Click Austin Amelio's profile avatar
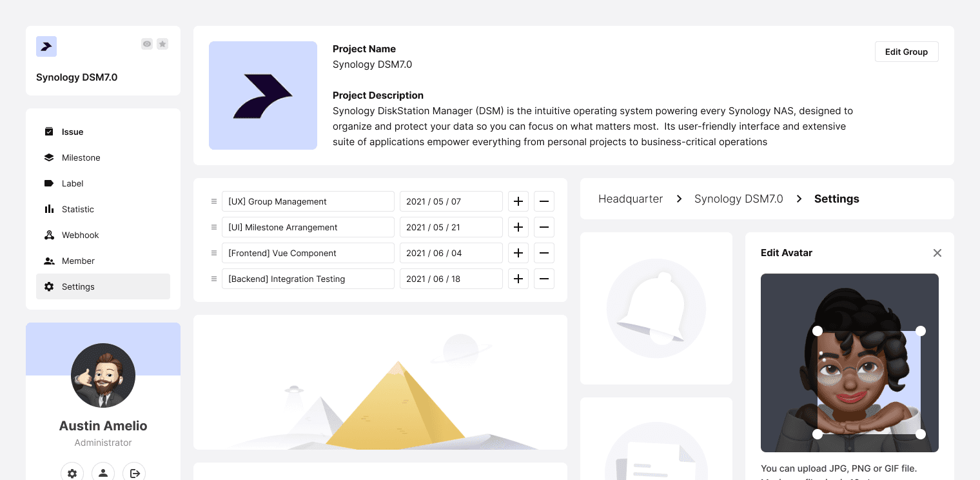 [103, 375]
